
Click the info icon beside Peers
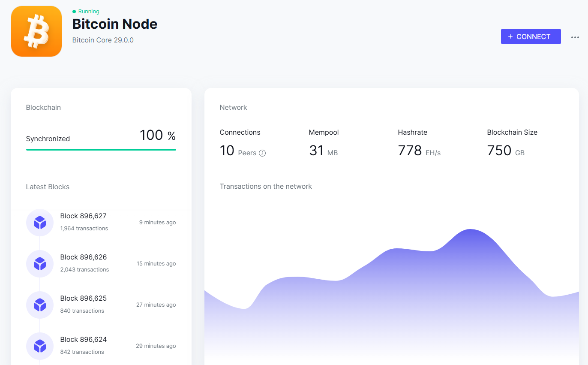(x=262, y=153)
